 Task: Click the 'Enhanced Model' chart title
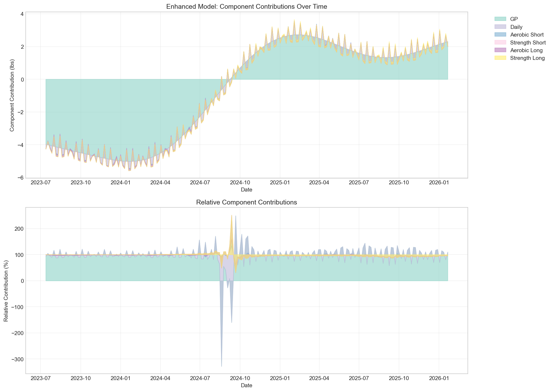(x=246, y=7)
